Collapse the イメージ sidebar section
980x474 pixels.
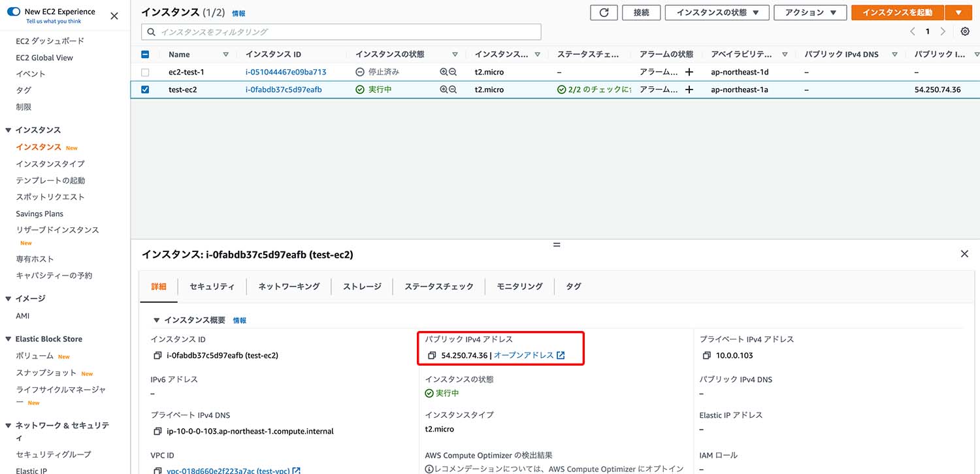click(8, 298)
